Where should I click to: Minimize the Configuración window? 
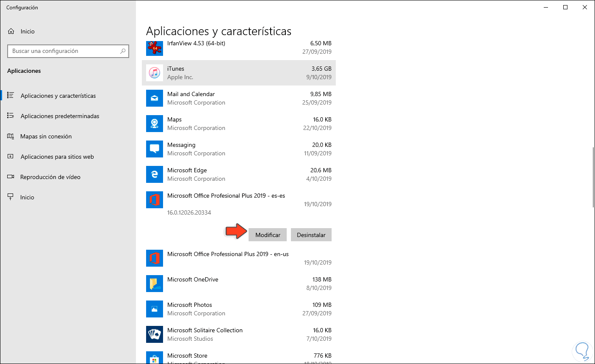[x=546, y=7]
